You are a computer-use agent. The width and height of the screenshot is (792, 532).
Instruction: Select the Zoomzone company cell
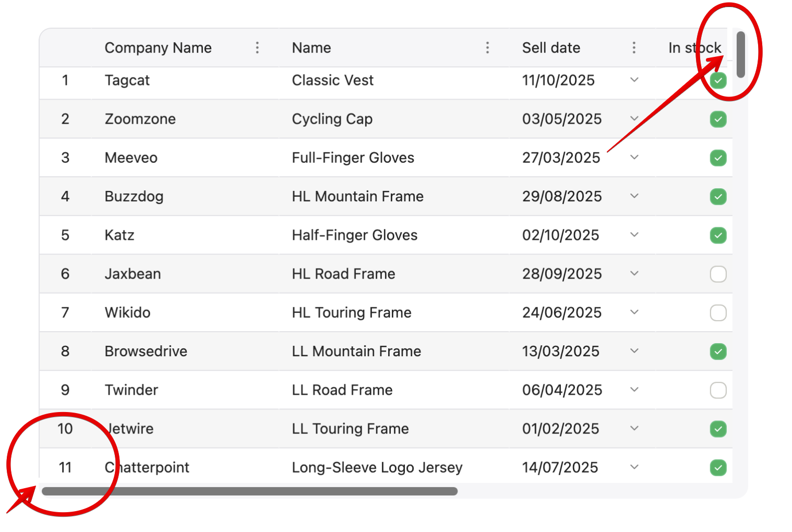(x=185, y=119)
